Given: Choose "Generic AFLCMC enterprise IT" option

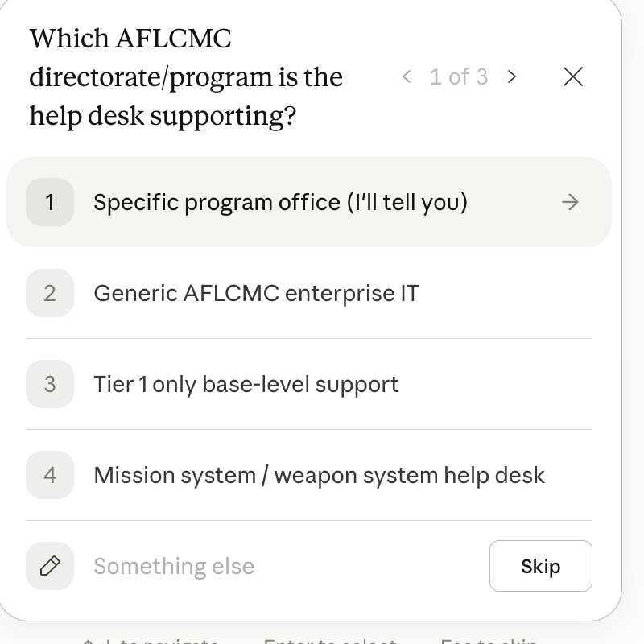Looking at the screenshot, I should pos(256,293).
